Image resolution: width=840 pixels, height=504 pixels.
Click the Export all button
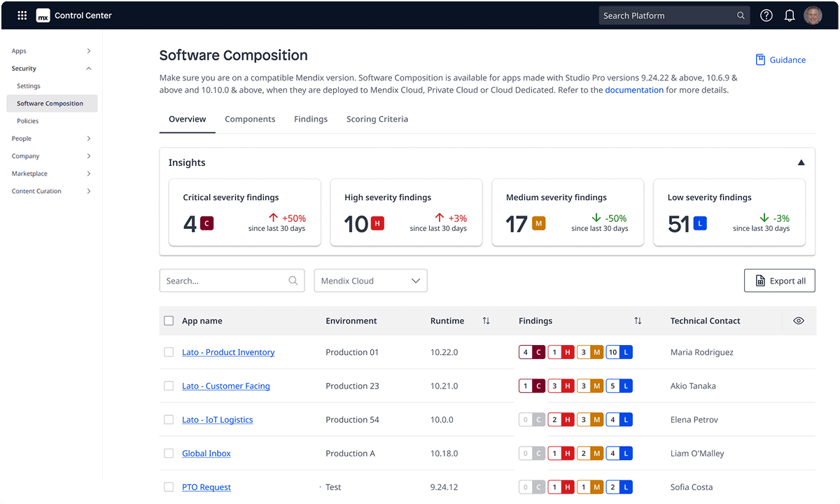[780, 281]
